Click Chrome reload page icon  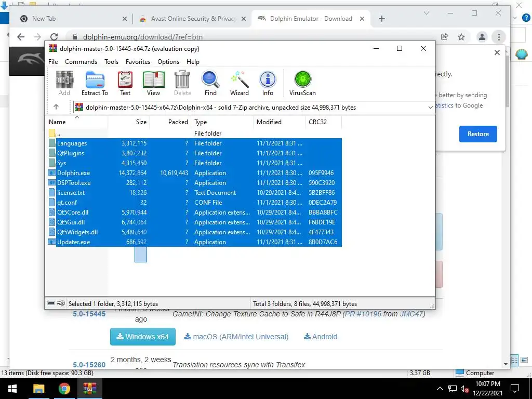(54, 37)
